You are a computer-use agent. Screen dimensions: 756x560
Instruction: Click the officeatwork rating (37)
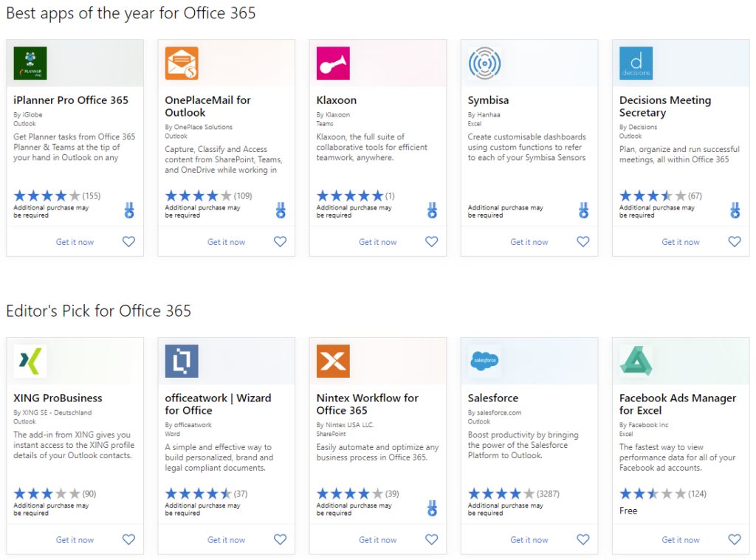(206, 494)
